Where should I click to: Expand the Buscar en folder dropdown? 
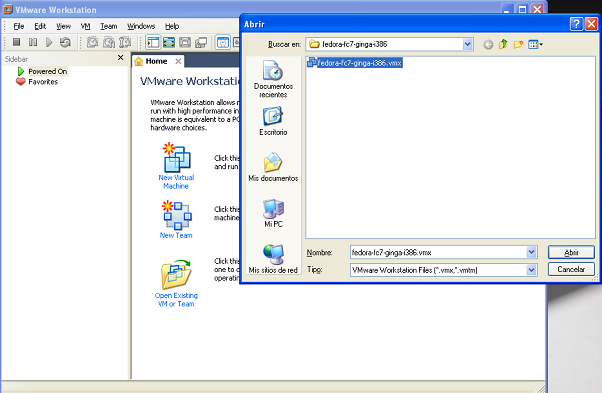[467, 45]
